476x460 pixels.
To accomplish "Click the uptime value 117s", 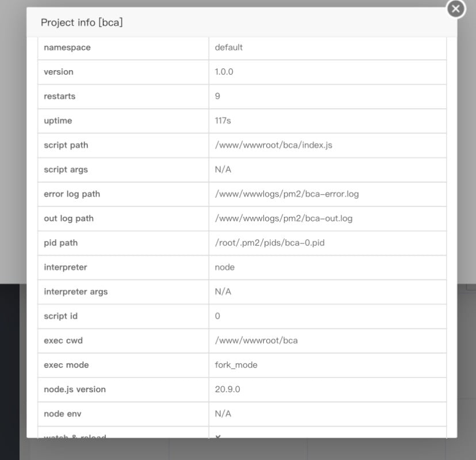I will (x=223, y=121).
